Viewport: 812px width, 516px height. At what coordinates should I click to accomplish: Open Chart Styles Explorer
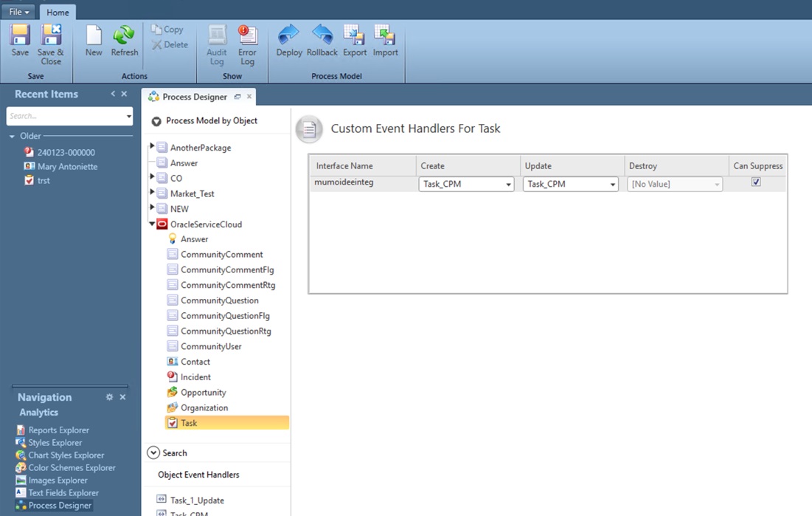(60, 455)
